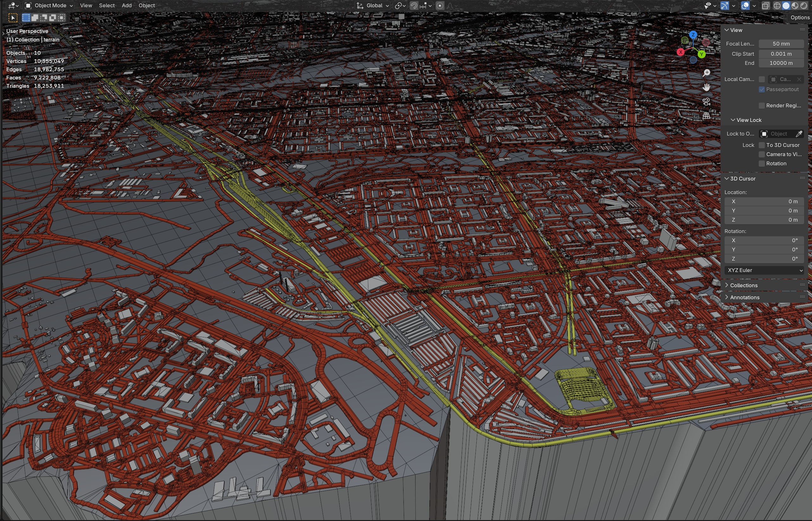Enable Lock To 3D Cursor checkbox
Screen dimensions: 812x521
[x=762, y=145]
